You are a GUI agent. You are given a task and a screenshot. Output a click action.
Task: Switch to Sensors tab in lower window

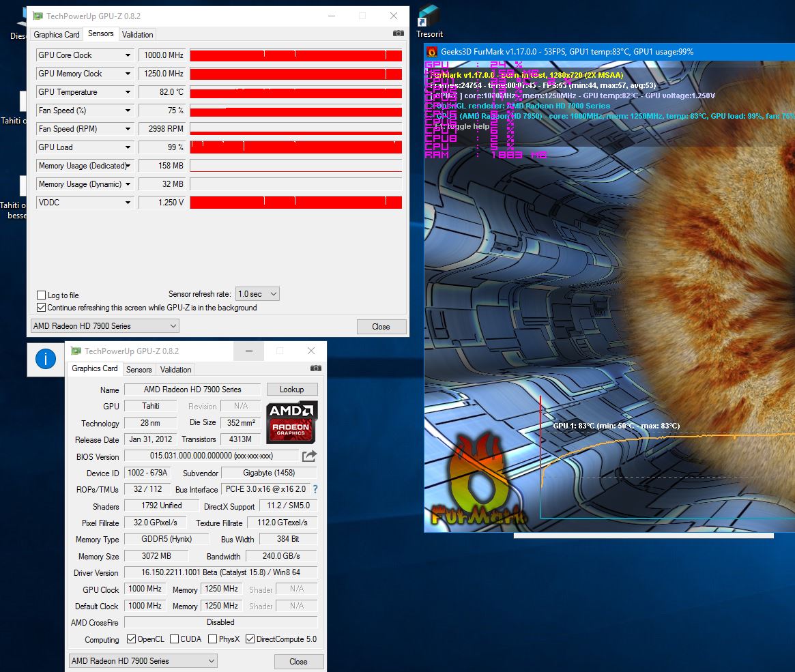[x=139, y=370]
